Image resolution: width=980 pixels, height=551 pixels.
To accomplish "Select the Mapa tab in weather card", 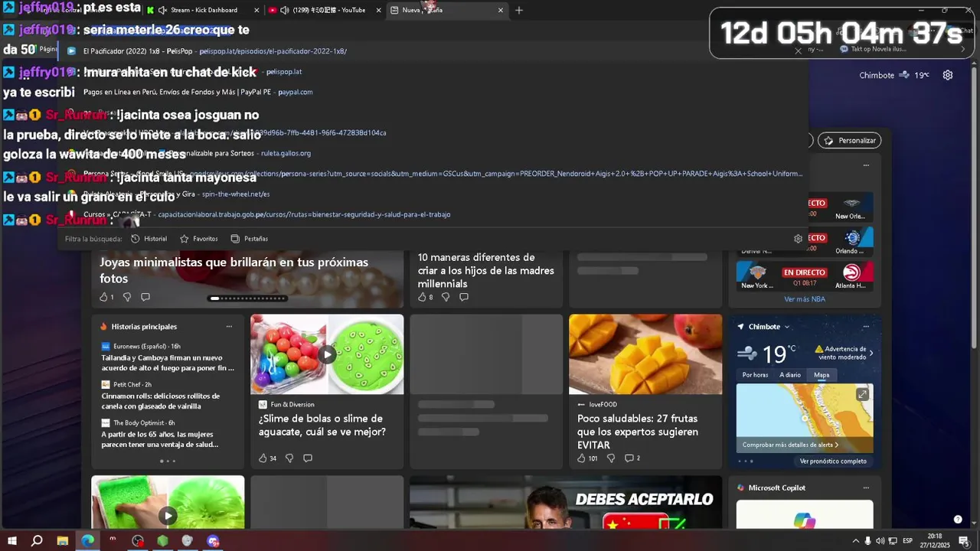I will click(822, 375).
